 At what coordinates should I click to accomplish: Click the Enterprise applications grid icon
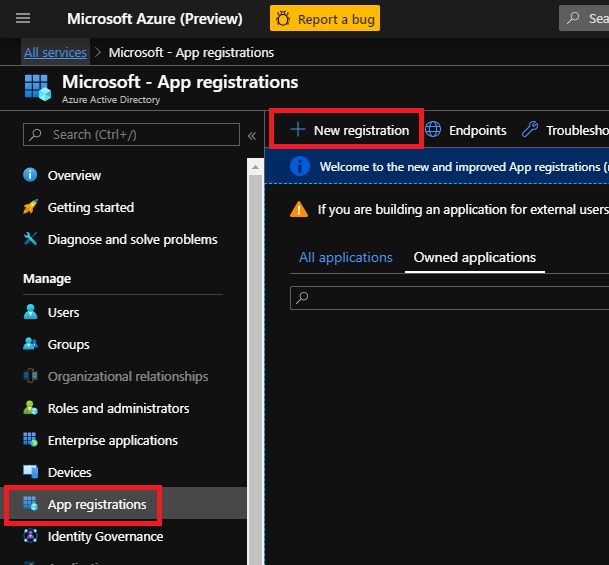tap(30, 440)
